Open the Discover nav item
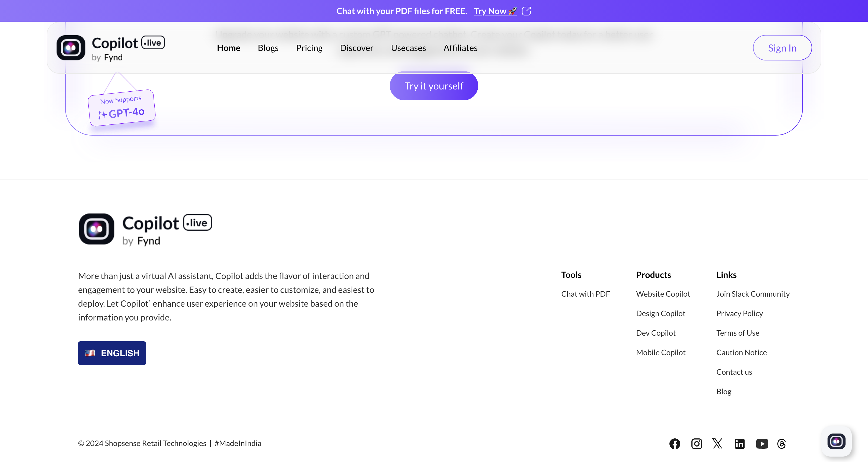The image size is (868, 462). [x=356, y=48]
